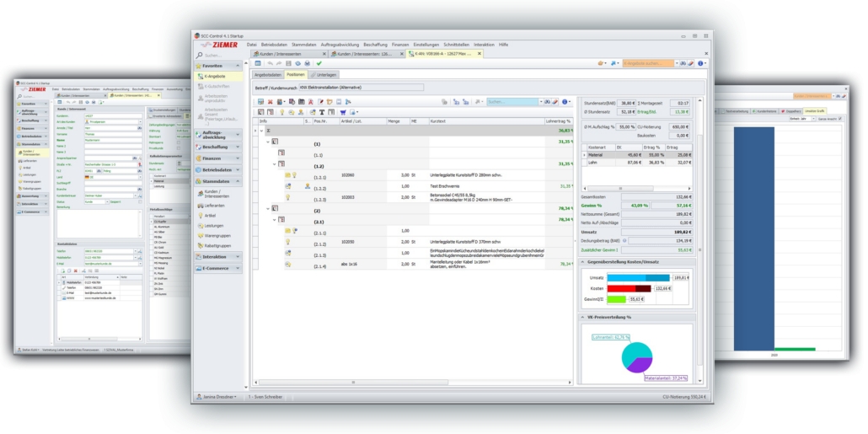Click the person icon in row 1.2.2

click(x=308, y=186)
